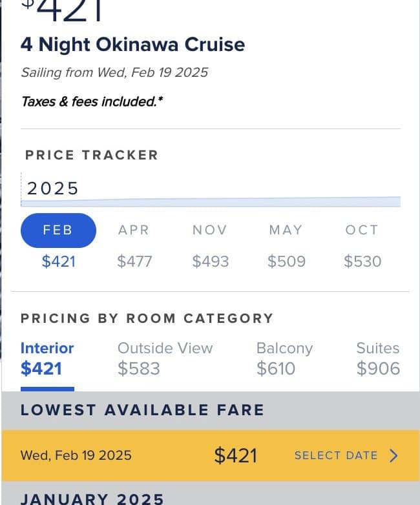The height and width of the screenshot is (505, 420).
Task: Pick the MAY month in price tracker
Action: click(286, 231)
